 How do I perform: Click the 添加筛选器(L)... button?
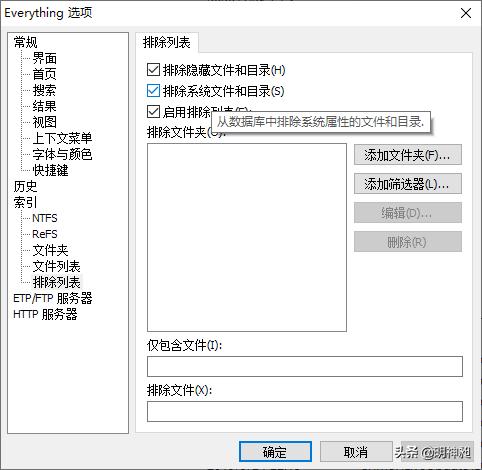click(408, 184)
